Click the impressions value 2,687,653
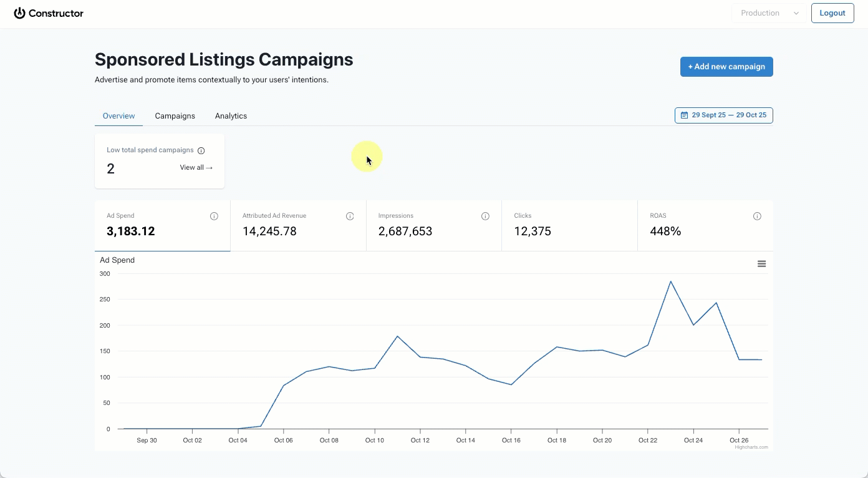The width and height of the screenshot is (868, 478). click(x=405, y=232)
